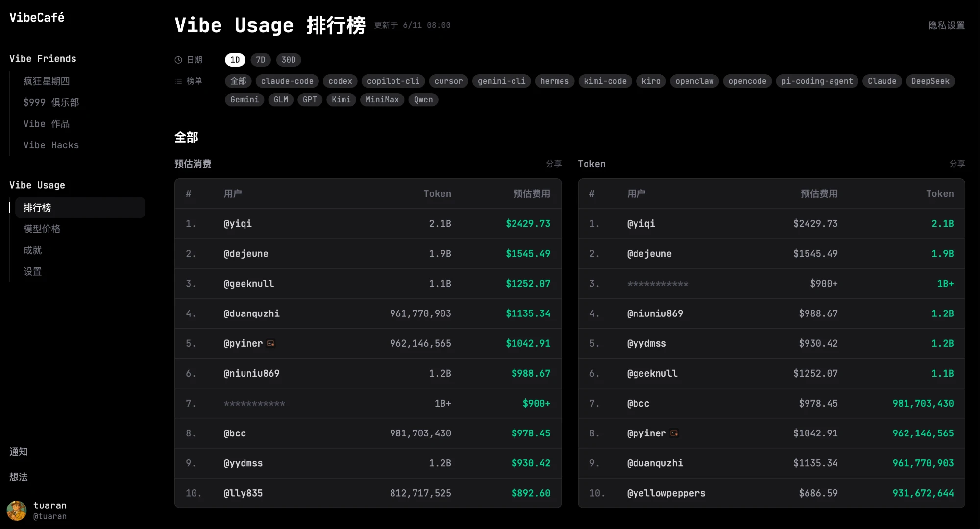Click the 预估费用 header in the estimated spending table
Viewport: 980px width, 529px height.
coord(532,194)
